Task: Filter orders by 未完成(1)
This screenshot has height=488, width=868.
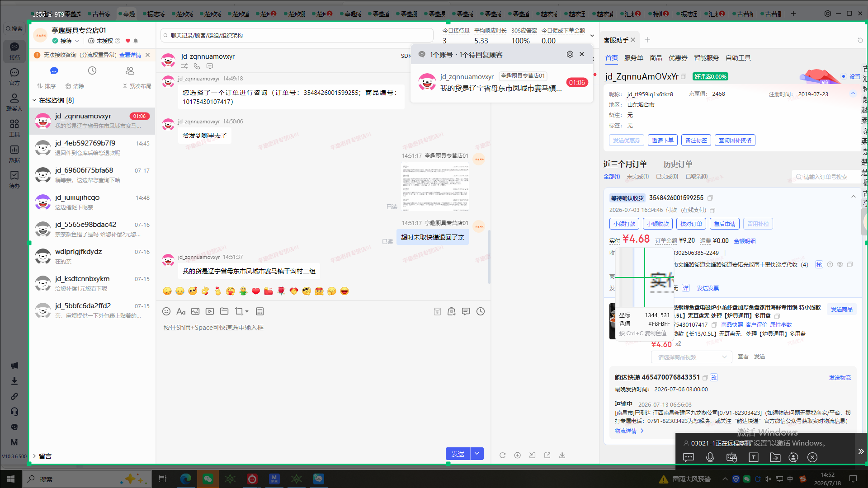Action: click(x=637, y=177)
